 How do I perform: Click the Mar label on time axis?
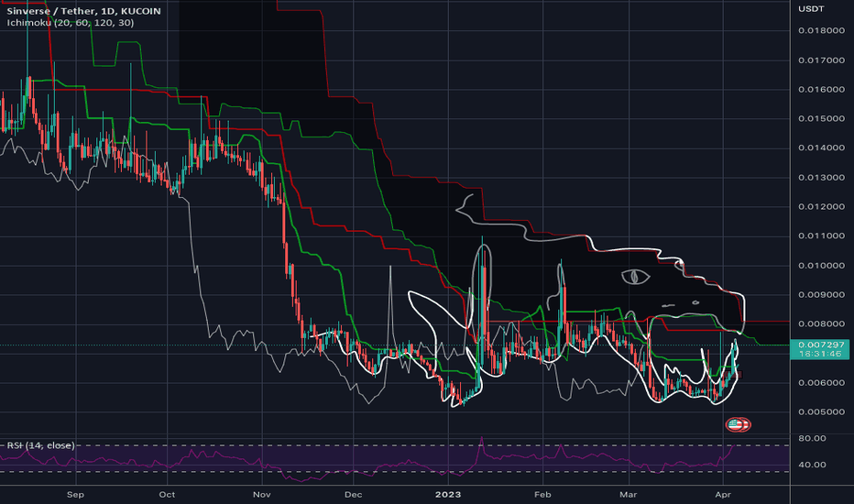pyautogui.click(x=628, y=495)
